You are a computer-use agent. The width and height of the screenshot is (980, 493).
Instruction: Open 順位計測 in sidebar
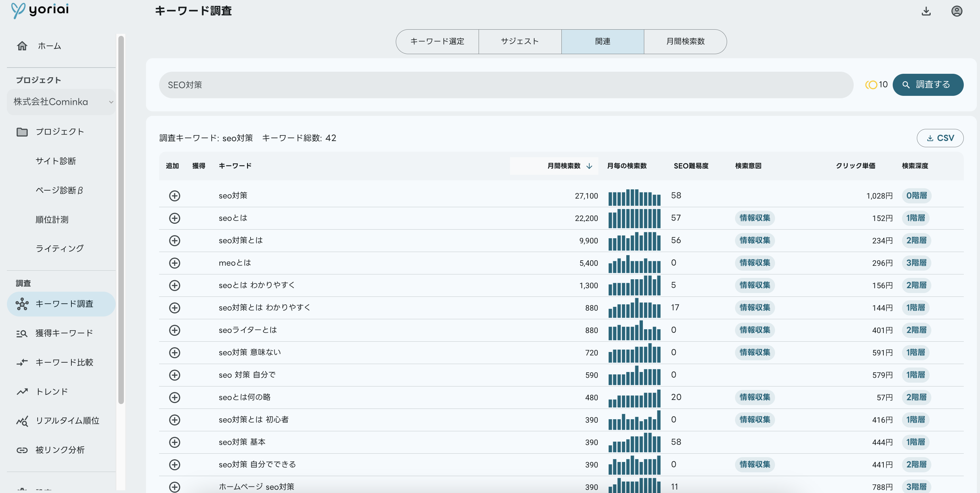pyautogui.click(x=52, y=219)
